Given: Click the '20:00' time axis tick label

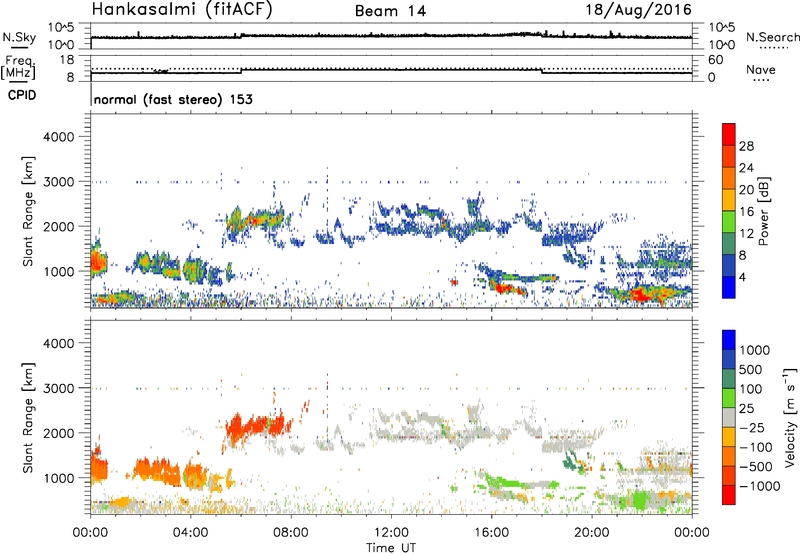Looking at the screenshot, I should pyautogui.click(x=592, y=532).
